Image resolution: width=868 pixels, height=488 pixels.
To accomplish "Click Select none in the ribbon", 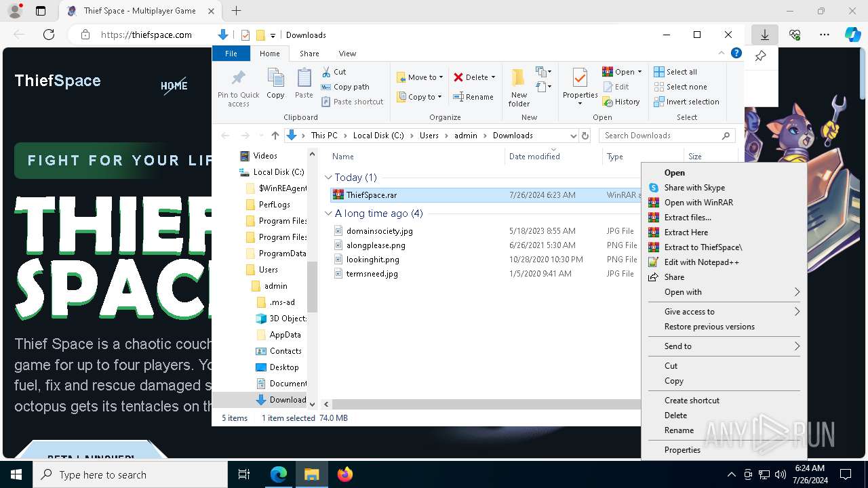I will [x=680, y=87].
